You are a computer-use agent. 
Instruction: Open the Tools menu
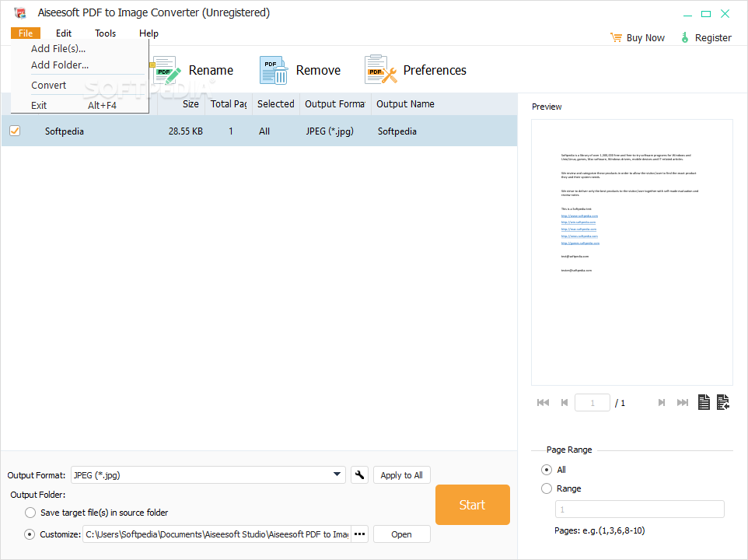106,33
